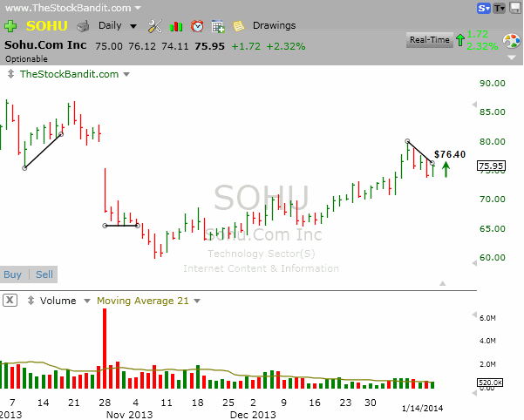Click the blue S icon at top right
The width and height of the screenshot is (524, 420).
pos(483,9)
